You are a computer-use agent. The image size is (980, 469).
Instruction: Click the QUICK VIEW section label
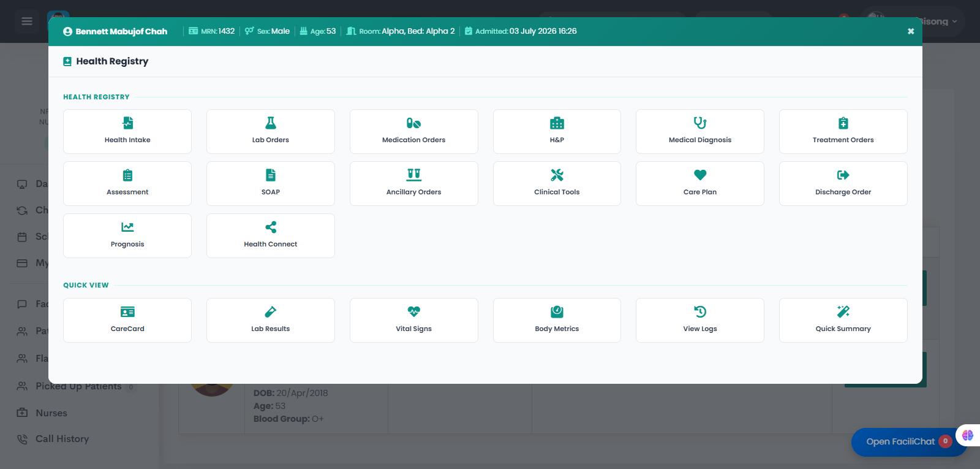click(86, 285)
